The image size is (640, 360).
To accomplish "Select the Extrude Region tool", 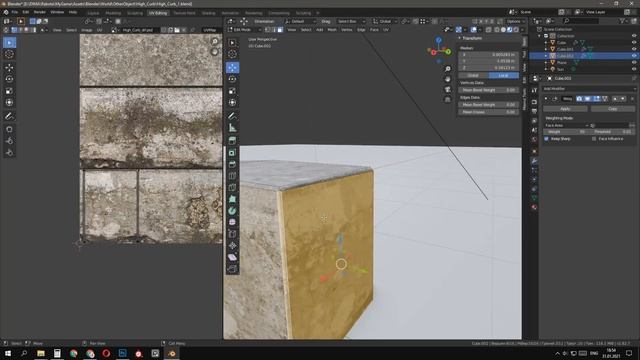I will point(232,140).
